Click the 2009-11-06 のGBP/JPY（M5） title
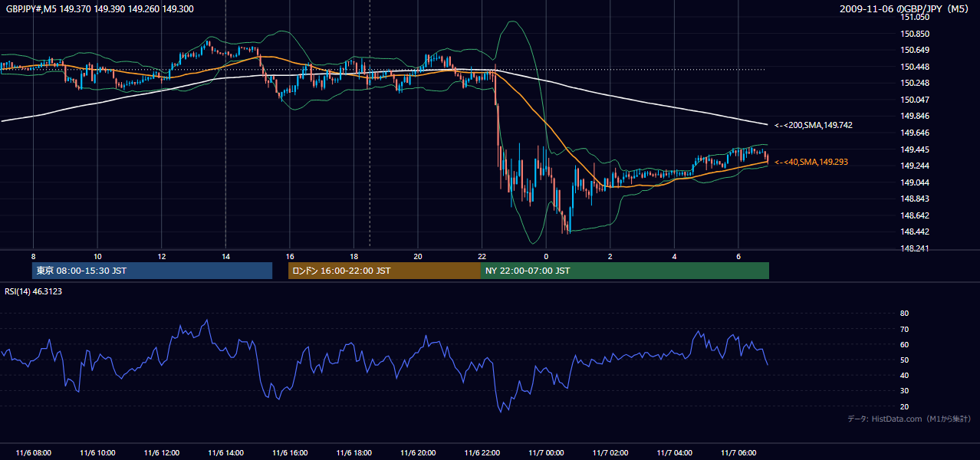Viewport: 980px width, 460px height. click(905, 8)
